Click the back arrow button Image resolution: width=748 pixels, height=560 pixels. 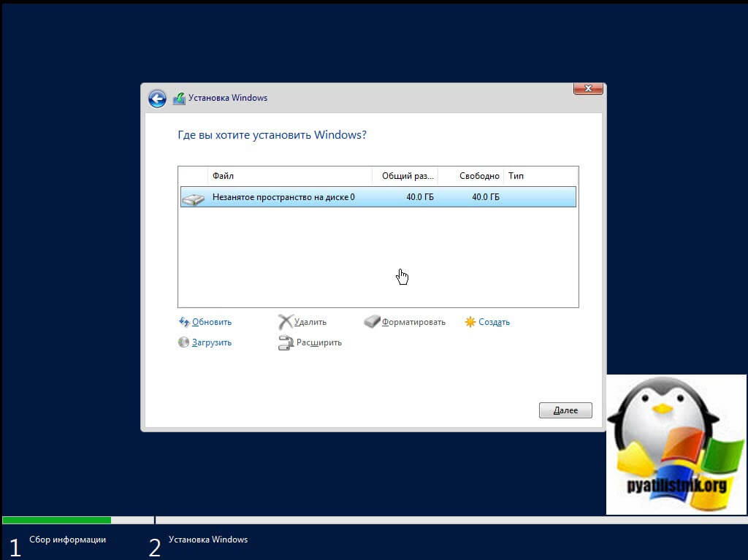(157, 99)
